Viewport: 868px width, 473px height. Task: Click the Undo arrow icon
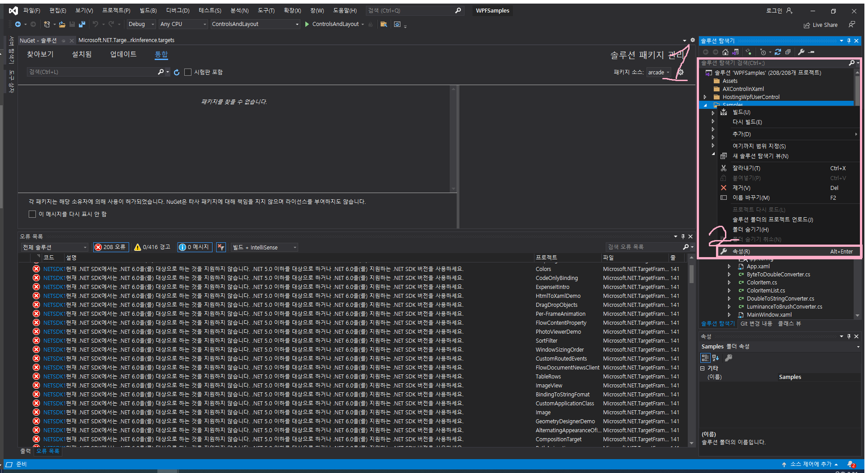pos(95,24)
